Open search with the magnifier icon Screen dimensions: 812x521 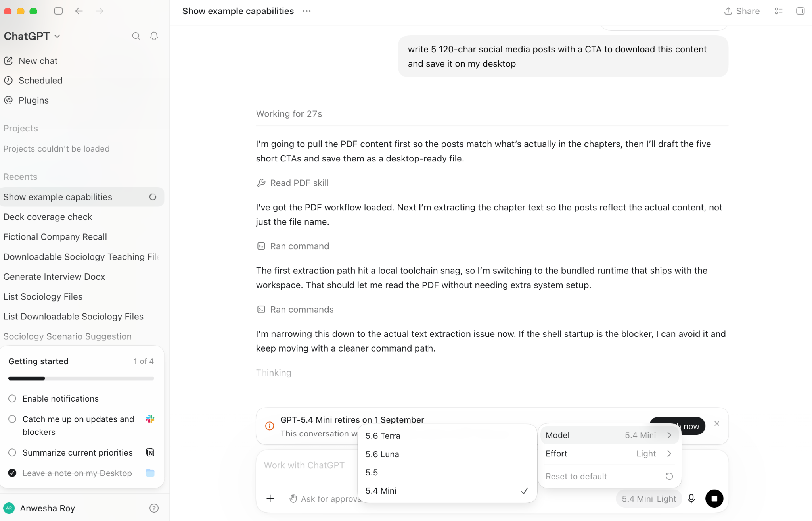click(136, 36)
